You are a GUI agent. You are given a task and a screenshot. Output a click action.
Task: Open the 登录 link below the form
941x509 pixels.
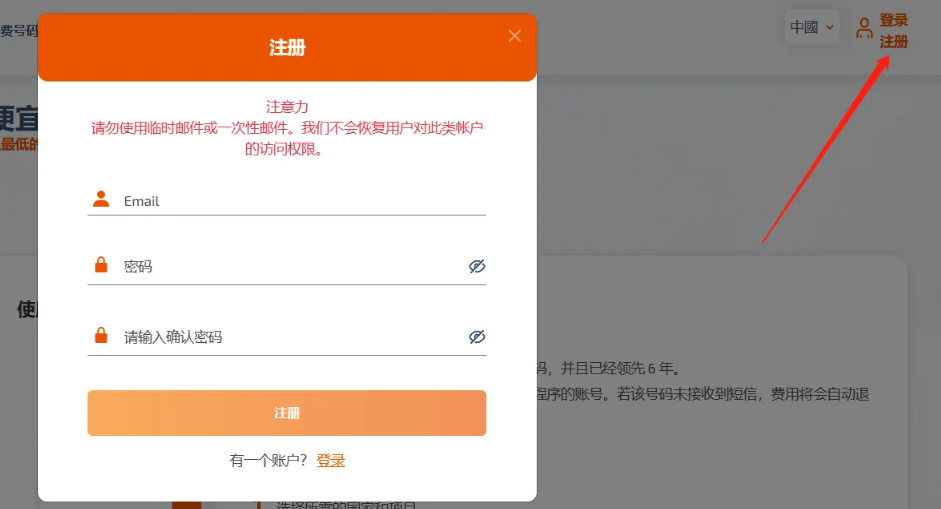pos(331,460)
